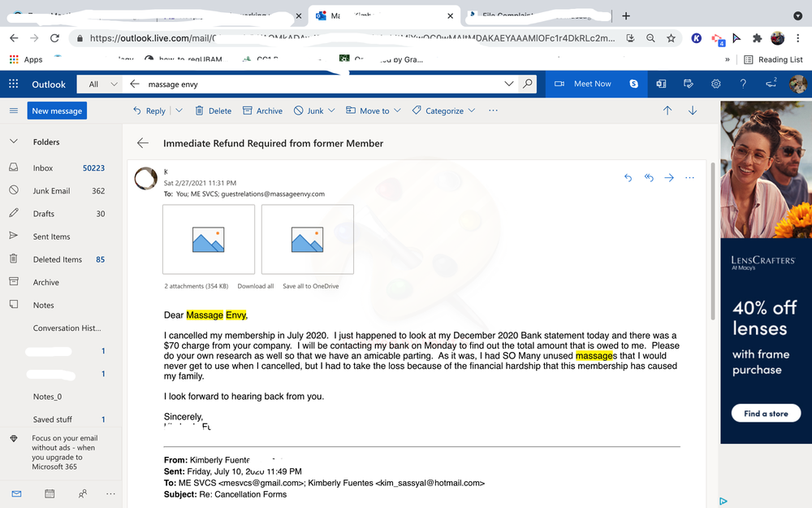Select the Deleted Items folder
812x508 pixels.
[x=57, y=259]
